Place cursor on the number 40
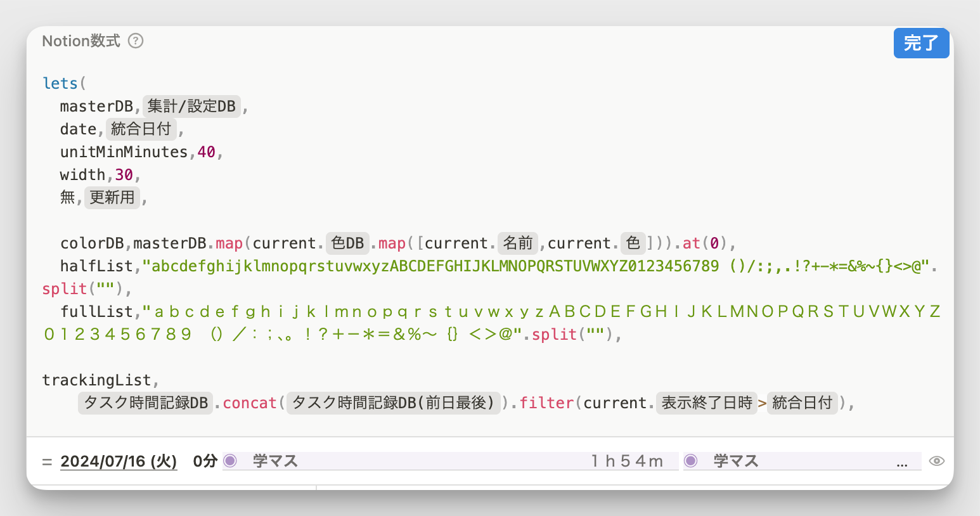This screenshot has width=980, height=516. 207,152
